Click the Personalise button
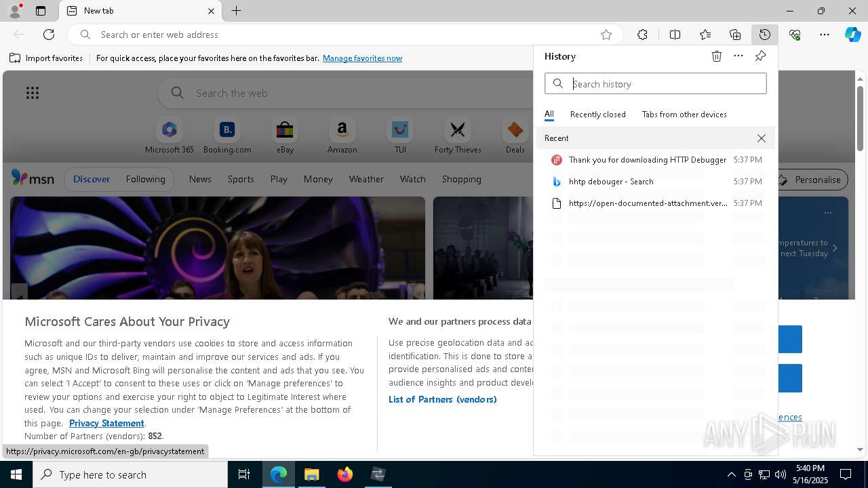This screenshot has width=868, height=488. 812,180
